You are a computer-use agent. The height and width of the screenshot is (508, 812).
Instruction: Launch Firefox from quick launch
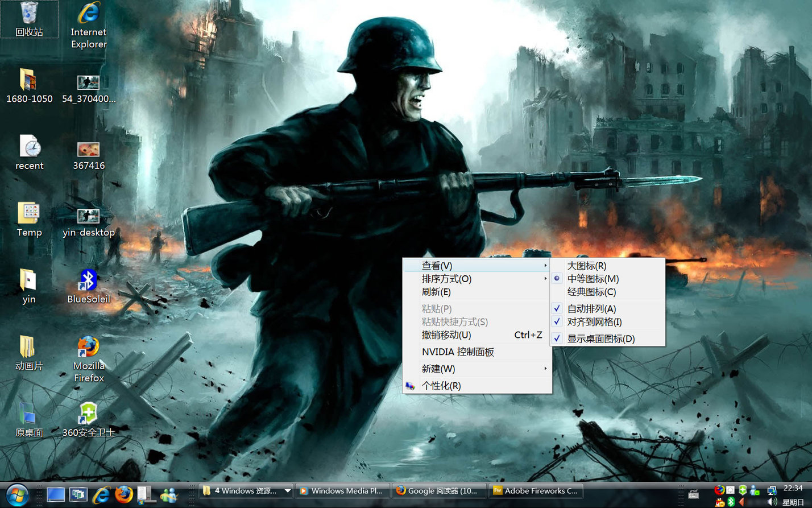tap(123, 494)
